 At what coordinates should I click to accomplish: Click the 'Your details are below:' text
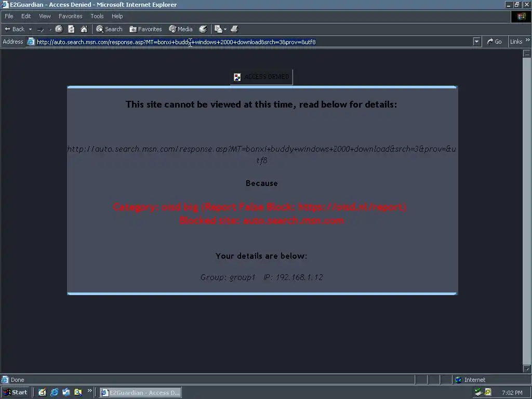[x=261, y=256]
